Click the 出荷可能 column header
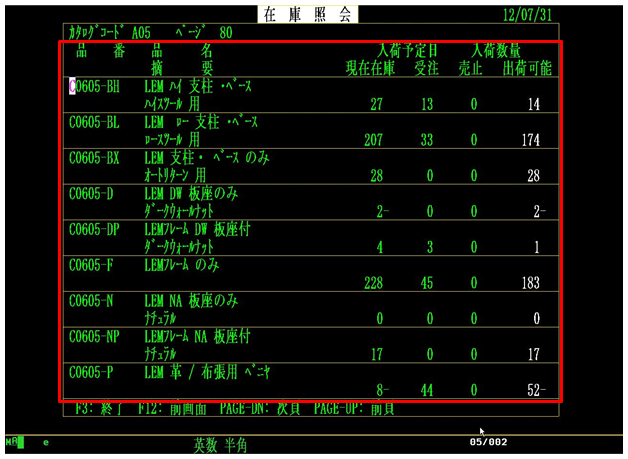Viewport: 628px width, 459px height. pos(527,68)
